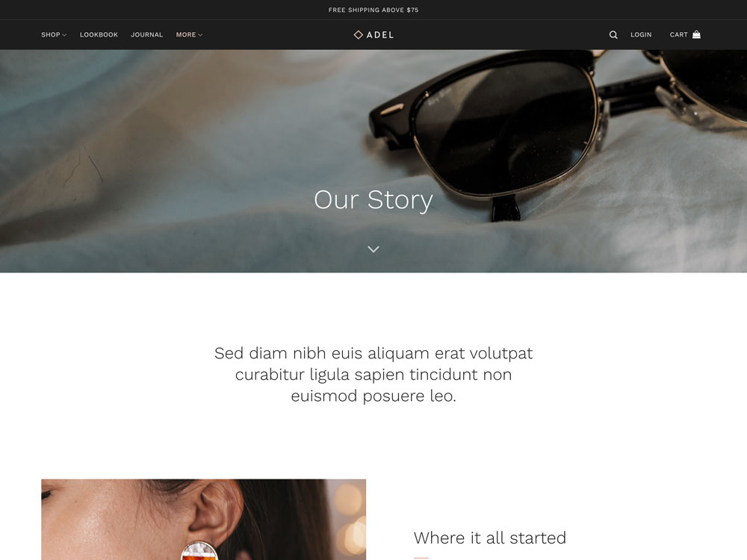Click the down chevron under Our Story

[x=373, y=249]
